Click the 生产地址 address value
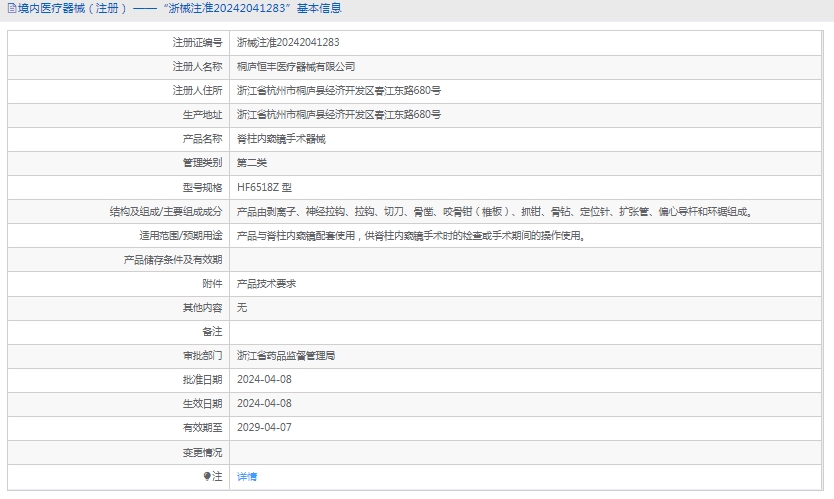The image size is (834, 499). point(338,115)
